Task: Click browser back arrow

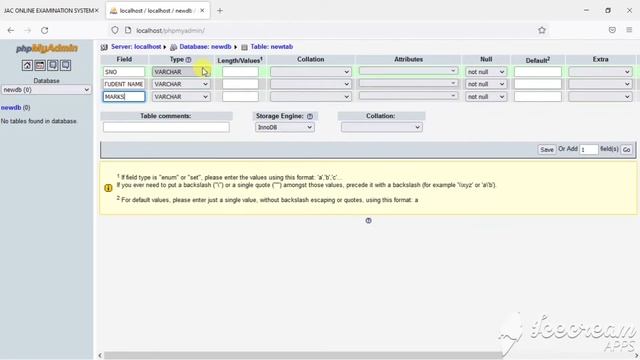Action: pos(11,30)
